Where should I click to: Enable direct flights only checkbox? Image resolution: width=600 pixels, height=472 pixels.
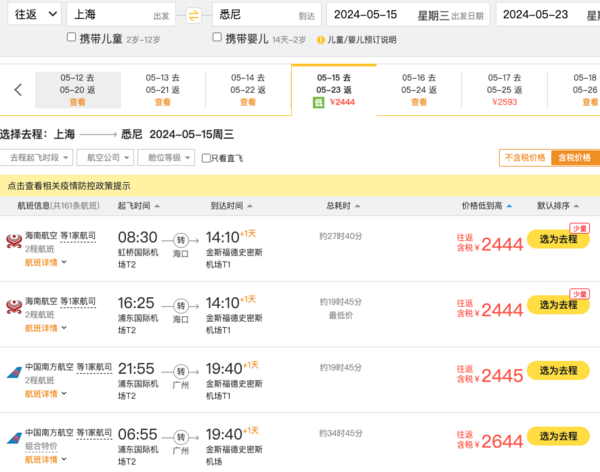click(x=206, y=158)
